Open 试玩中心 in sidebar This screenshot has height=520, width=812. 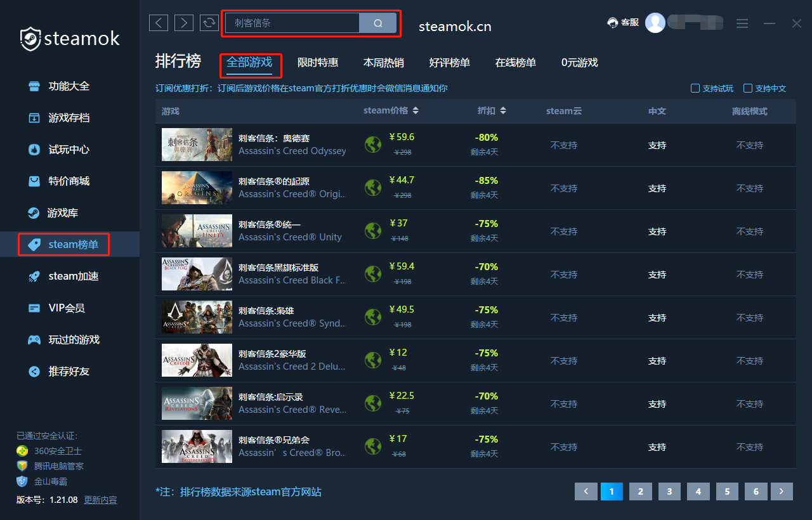point(70,150)
